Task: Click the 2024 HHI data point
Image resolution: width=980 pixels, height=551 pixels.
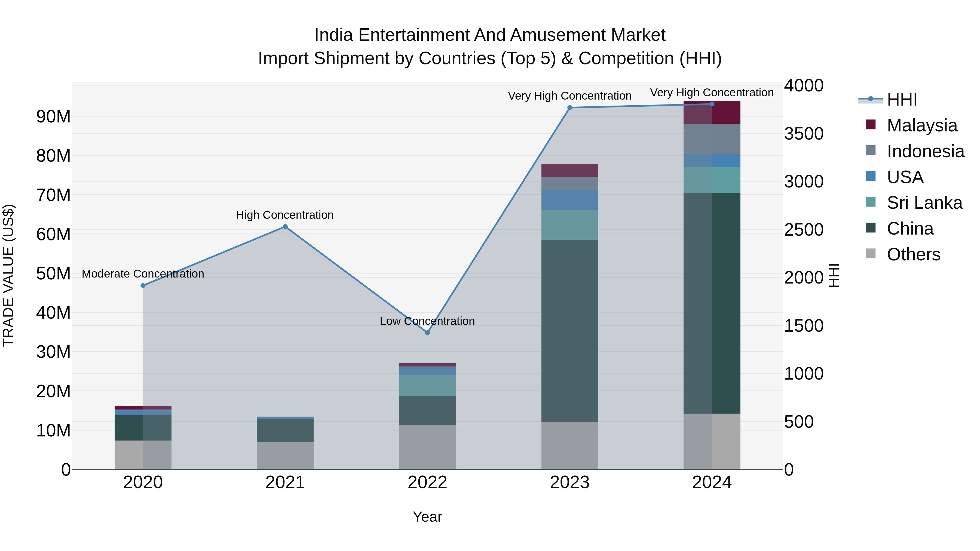Action: point(712,104)
